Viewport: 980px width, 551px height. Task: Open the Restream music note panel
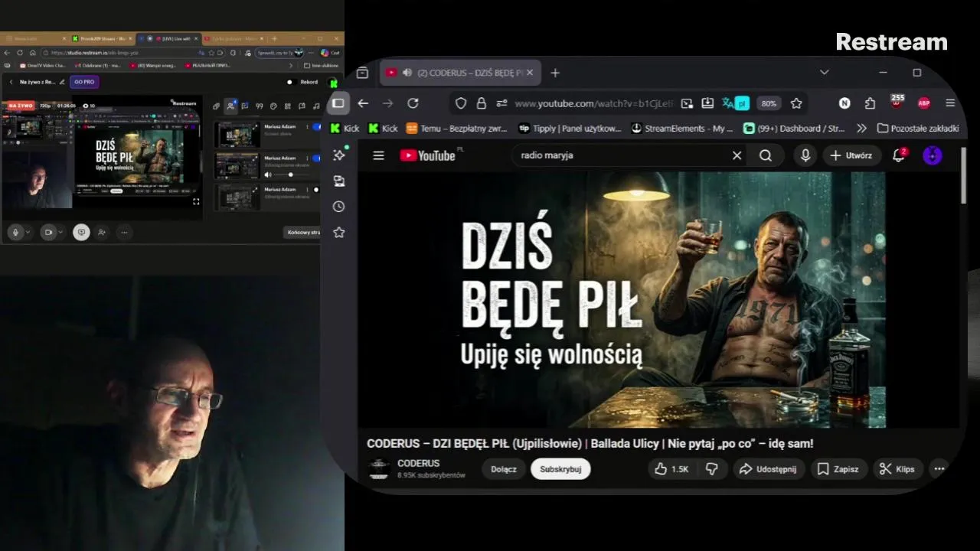click(x=316, y=106)
